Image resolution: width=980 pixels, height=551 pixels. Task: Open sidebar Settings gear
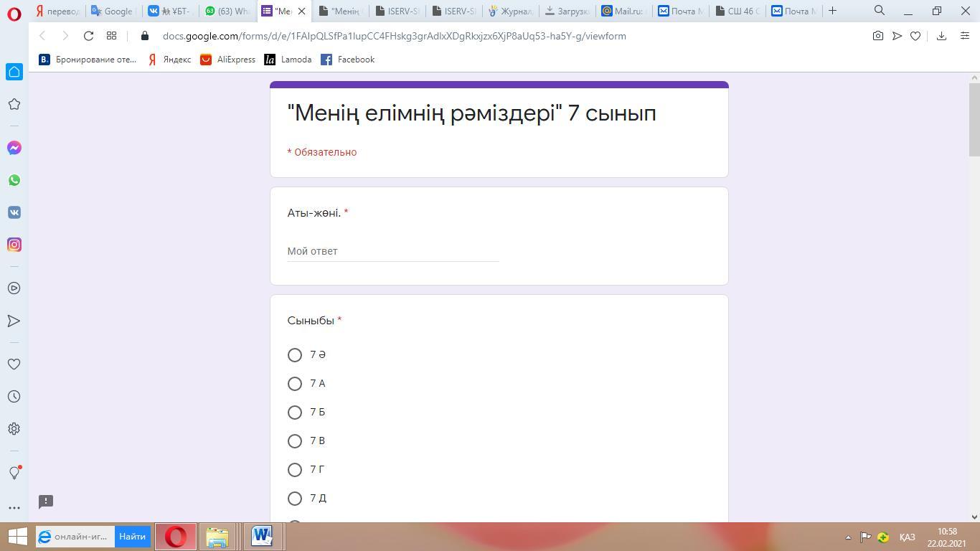pos(14,429)
